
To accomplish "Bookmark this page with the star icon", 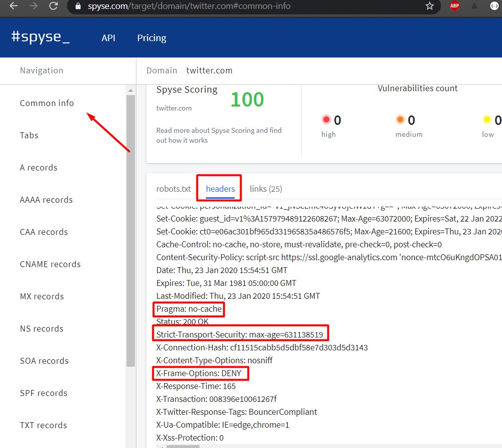I will coord(430,6).
